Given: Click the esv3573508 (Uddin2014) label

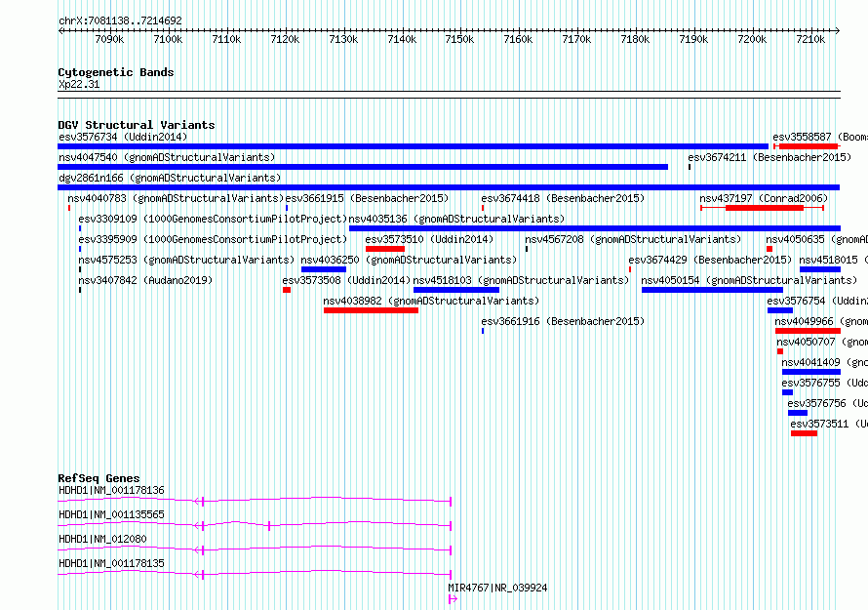Looking at the screenshot, I should tap(346, 280).
